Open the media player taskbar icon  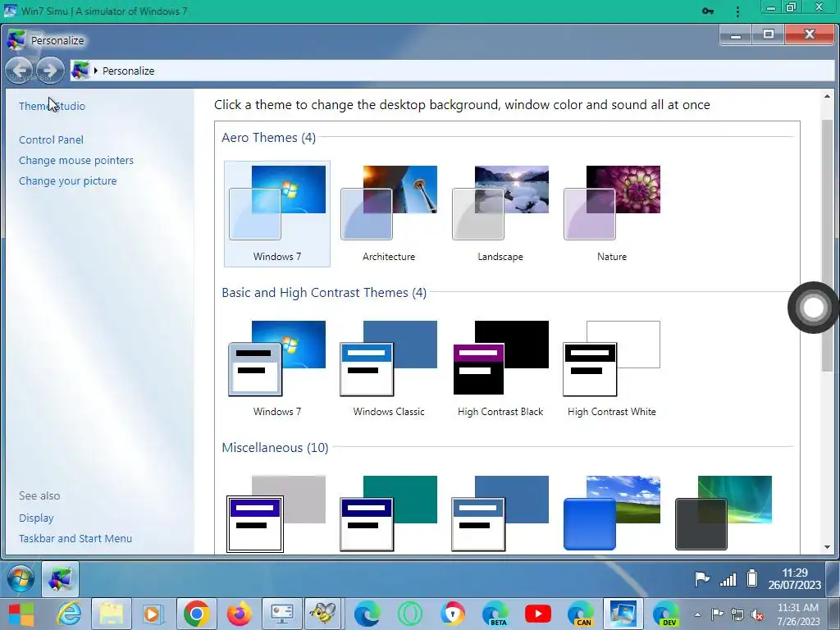click(152, 614)
